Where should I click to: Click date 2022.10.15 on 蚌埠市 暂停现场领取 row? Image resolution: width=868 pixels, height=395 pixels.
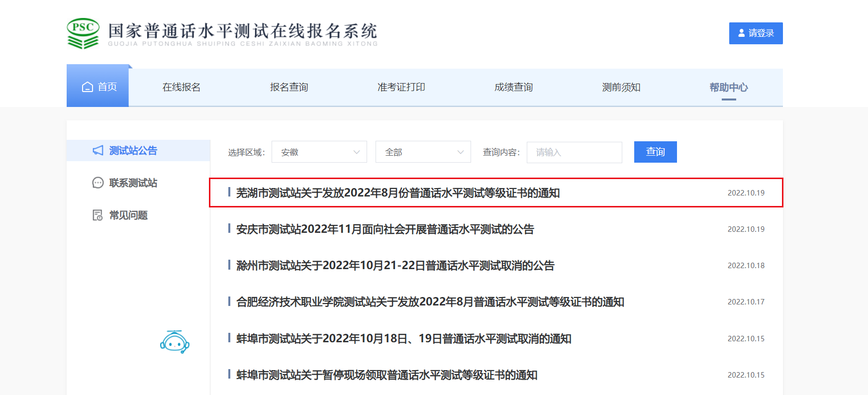746,375
